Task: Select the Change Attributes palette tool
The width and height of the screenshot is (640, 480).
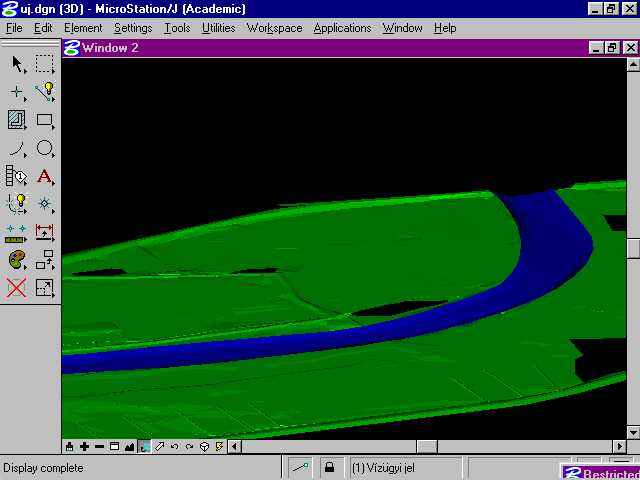Action: tap(17, 261)
